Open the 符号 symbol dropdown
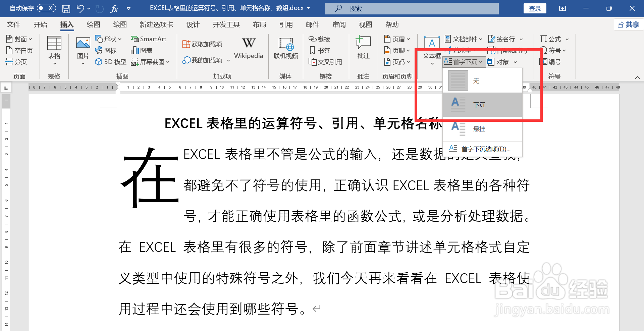Screen dimensions: 644x331 pyautogui.click(x=553, y=50)
